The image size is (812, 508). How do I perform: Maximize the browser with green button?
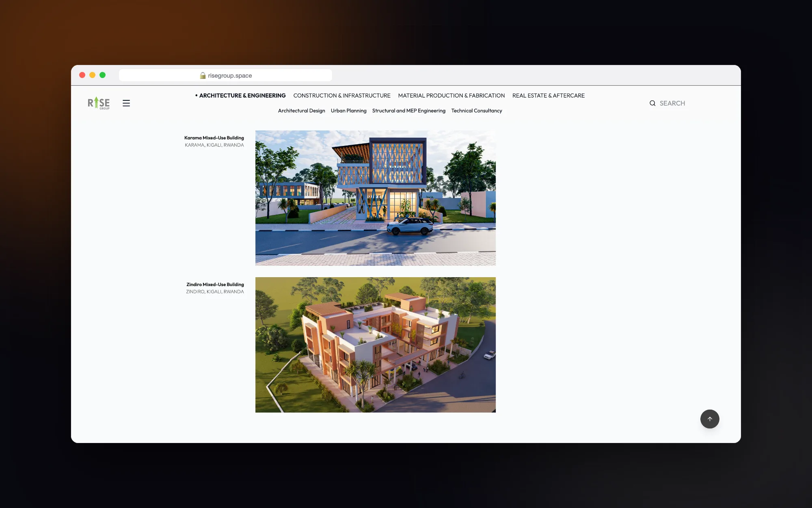[102, 75]
